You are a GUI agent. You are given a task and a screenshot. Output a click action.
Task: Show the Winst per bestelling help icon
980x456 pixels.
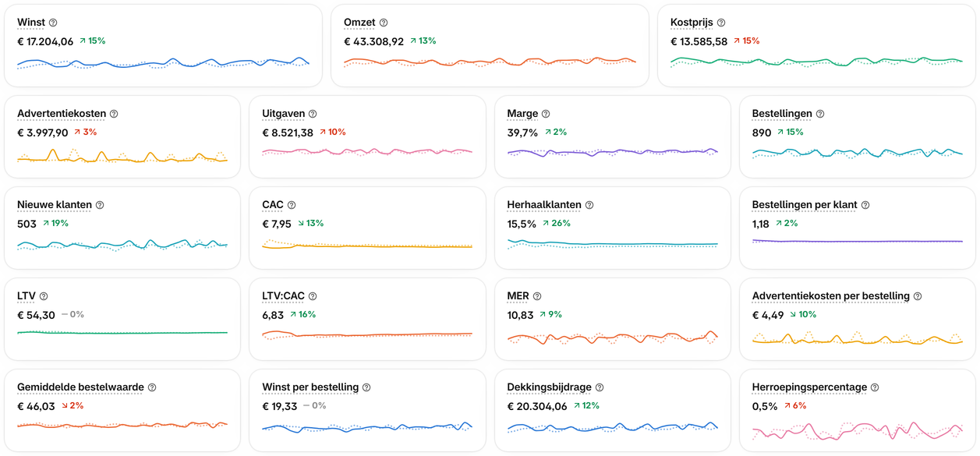click(366, 387)
